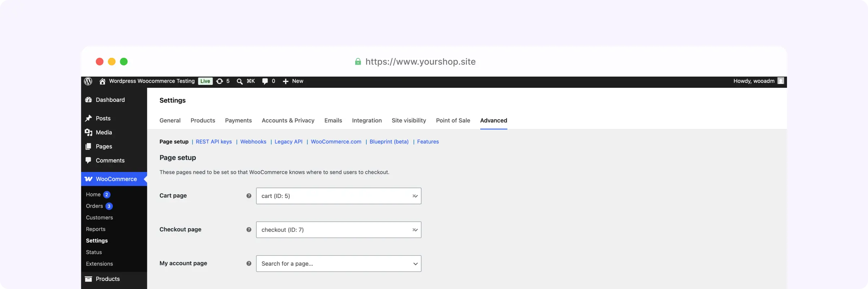Open Blueprint (beta) section

(389, 142)
